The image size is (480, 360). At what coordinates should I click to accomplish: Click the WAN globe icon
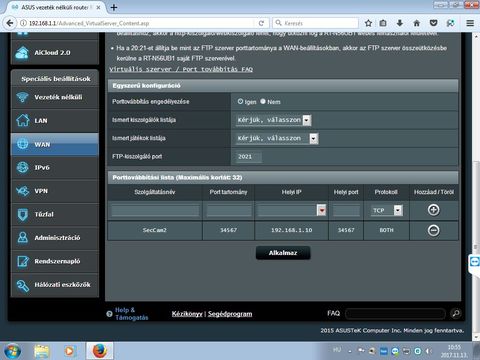point(22,144)
